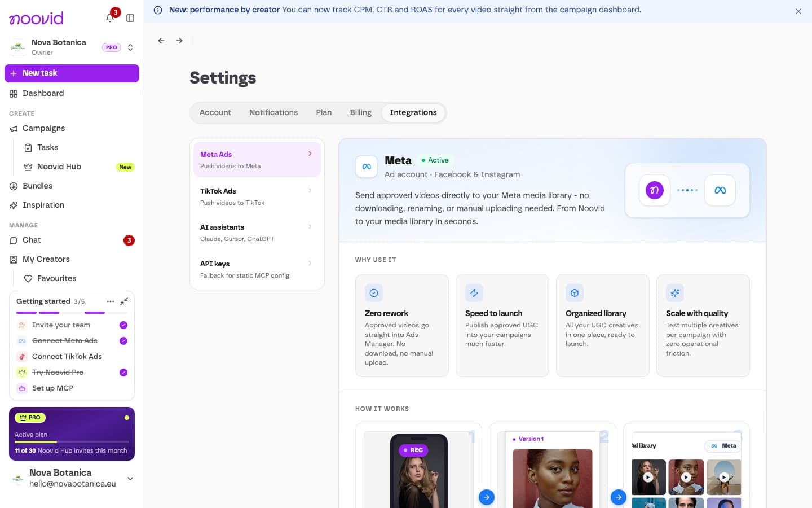Image resolution: width=812 pixels, height=508 pixels.
Task: Toggle the Connect Meta Ads checkmark
Action: 123,341
